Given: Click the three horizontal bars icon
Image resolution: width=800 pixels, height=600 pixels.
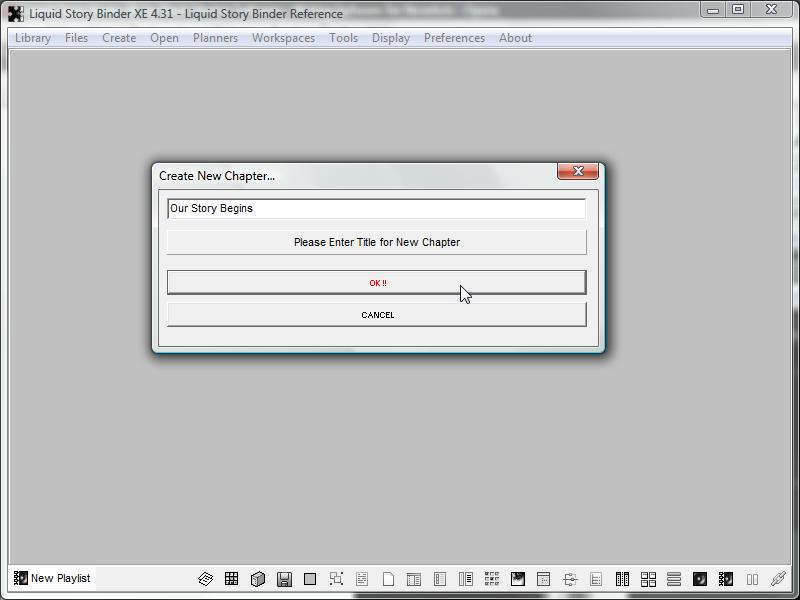Looking at the screenshot, I should coord(674,579).
